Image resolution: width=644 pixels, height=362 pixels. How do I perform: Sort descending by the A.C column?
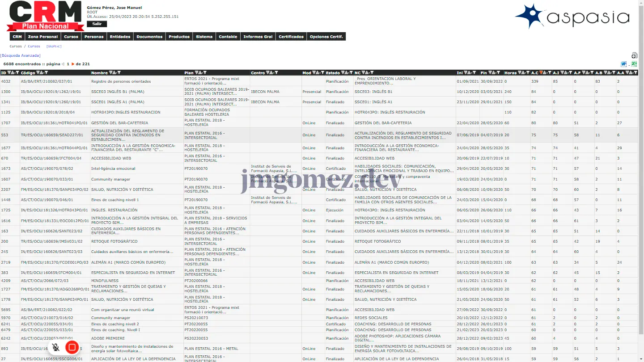[542, 73]
